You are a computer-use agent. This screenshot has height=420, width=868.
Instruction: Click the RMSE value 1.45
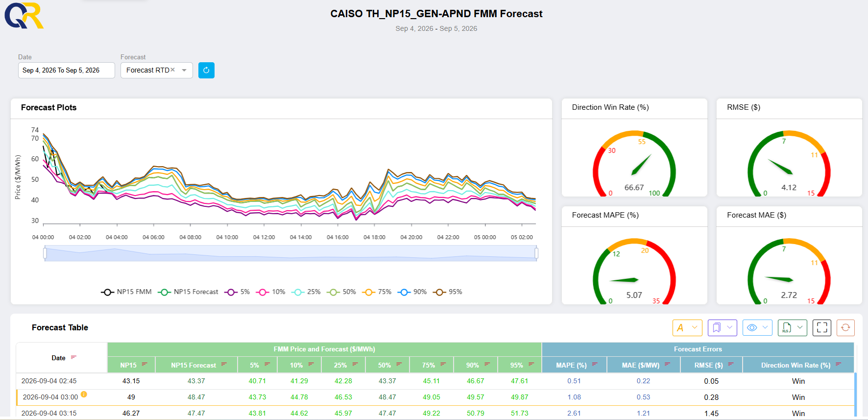711,414
